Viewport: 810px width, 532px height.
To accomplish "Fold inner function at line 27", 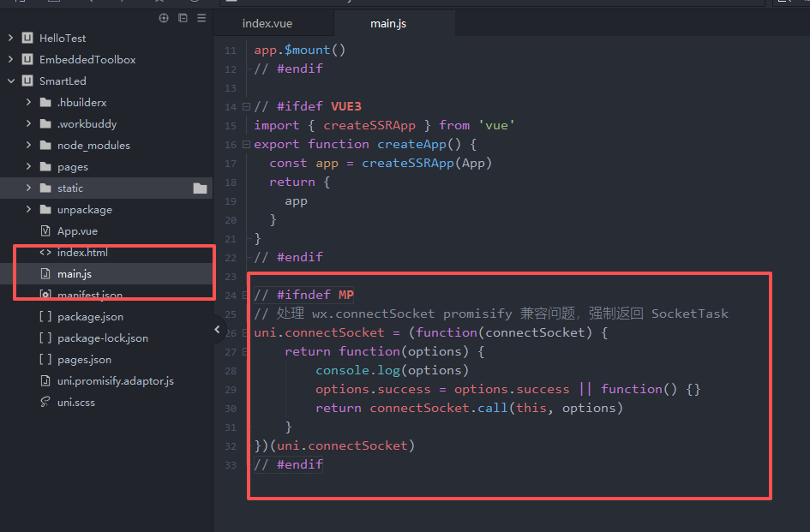I will 245,352.
